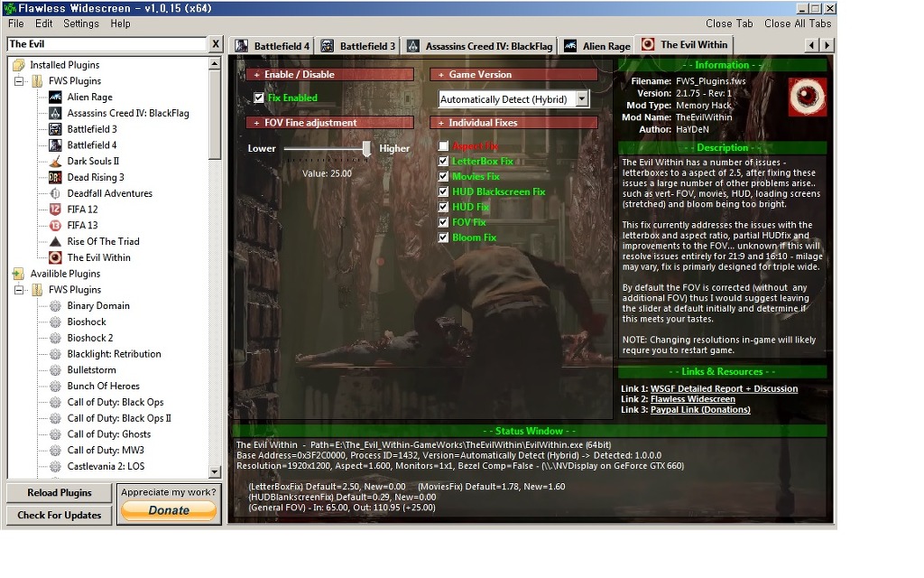Click the Deadfall Adventures plugin icon
Screen dimensions: 924x578
pyautogui.click(x=55, y=194)
